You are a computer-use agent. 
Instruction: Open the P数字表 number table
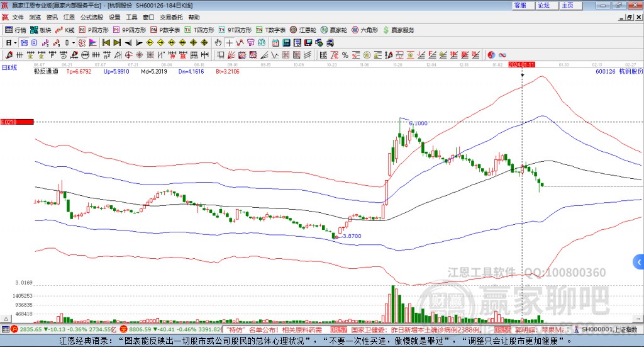point(165,30)
